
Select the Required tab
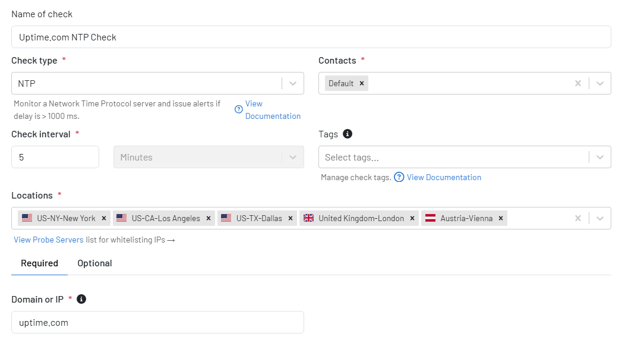[39, 263]
